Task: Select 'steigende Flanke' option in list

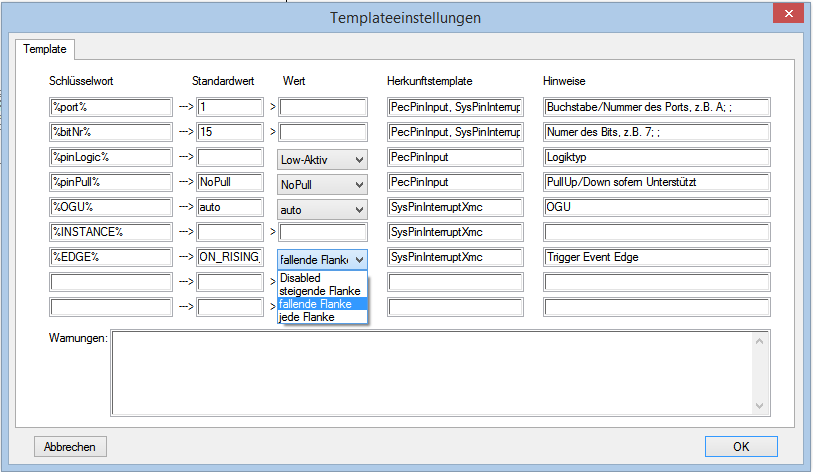Action: (x=322, y=291)
